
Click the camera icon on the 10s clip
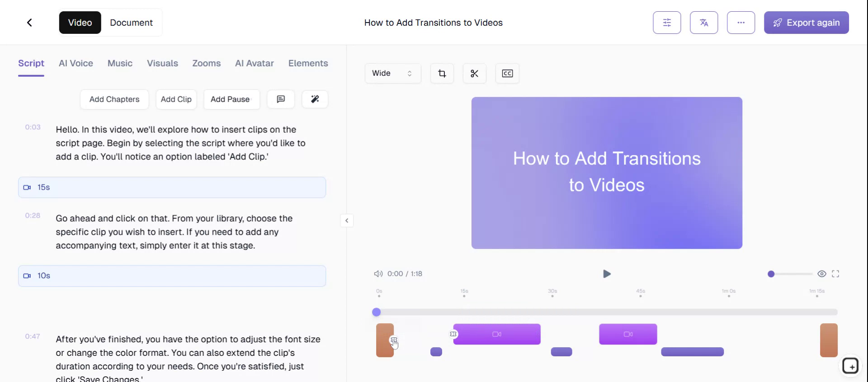[x=27, y=276]
